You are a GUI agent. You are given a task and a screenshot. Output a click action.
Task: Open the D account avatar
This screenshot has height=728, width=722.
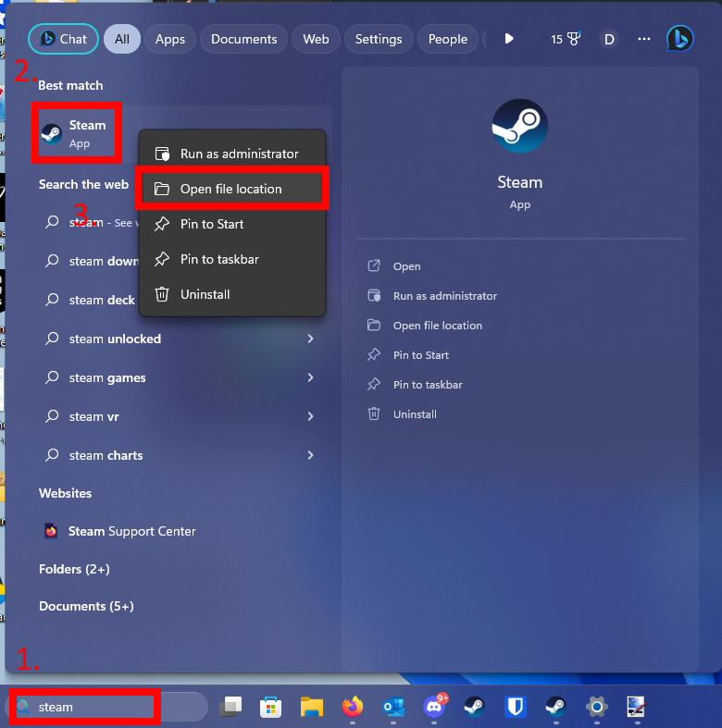tap(609, 39)
